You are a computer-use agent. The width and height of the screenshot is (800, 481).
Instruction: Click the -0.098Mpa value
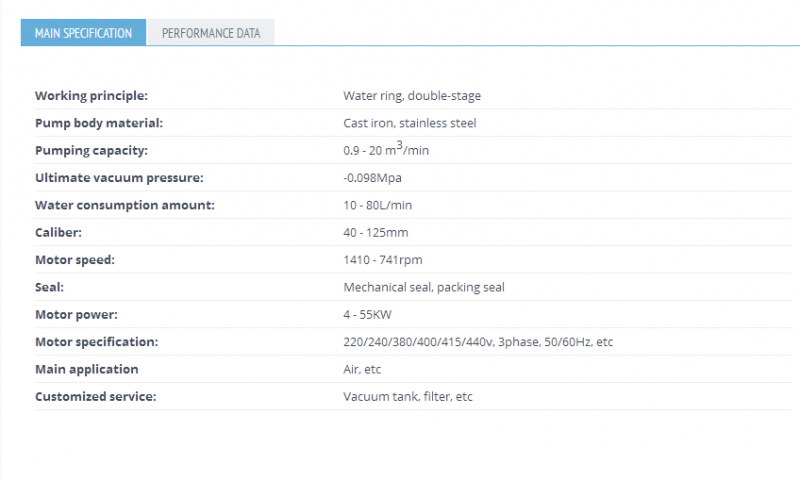click(372, 178)
